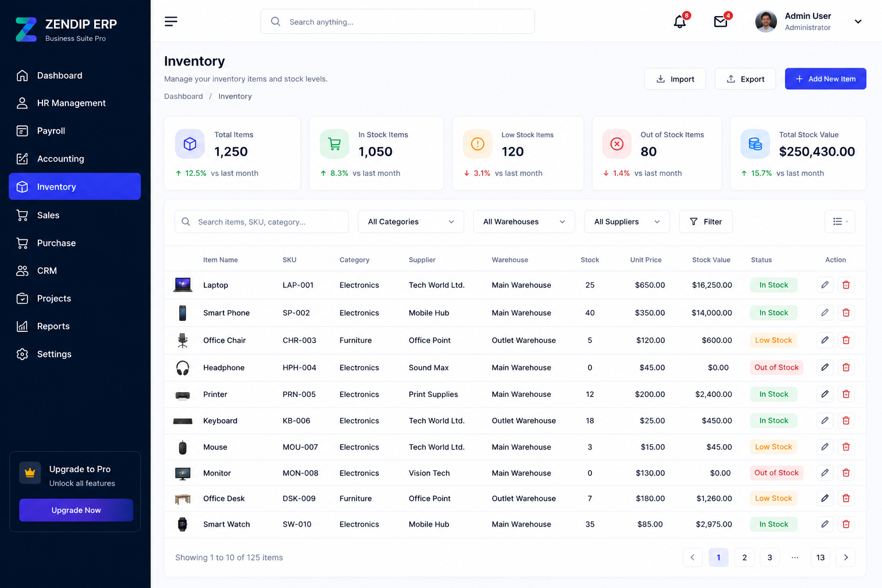This screenshot has height=588, width=882.
Task: Click the Add New Item button
Action: [825, 79]
